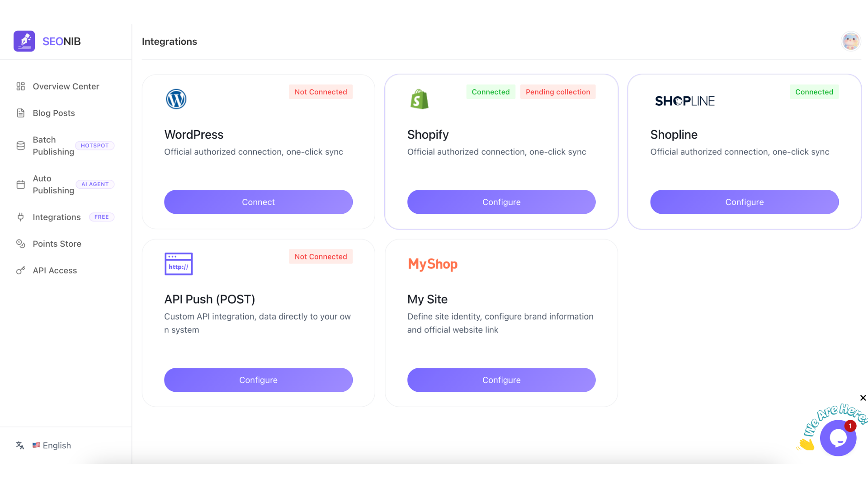Open Auto Publishing page
The height and width of the screenshot is (488, 868).
[53, 184]
